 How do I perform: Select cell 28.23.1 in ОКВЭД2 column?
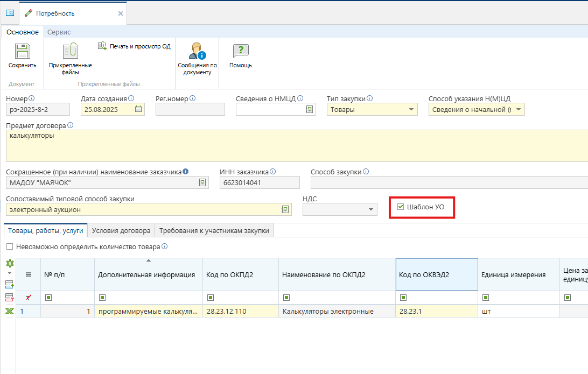coord(437,312)
